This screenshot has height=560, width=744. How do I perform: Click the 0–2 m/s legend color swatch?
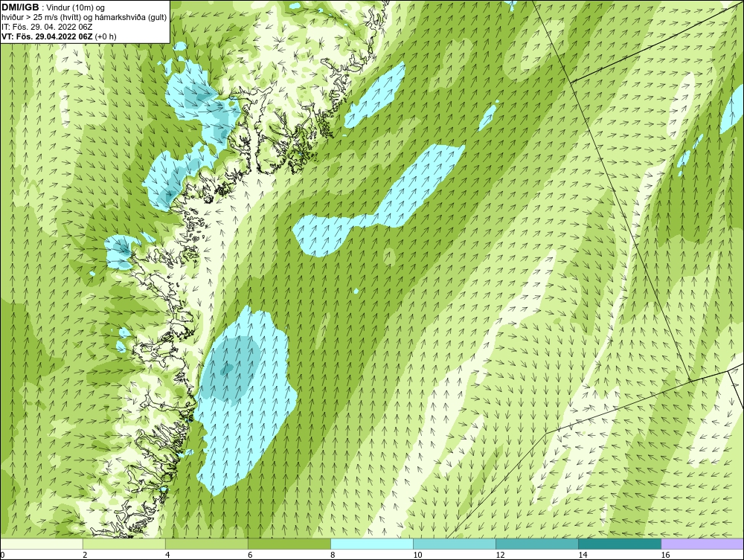coord(42,544)
